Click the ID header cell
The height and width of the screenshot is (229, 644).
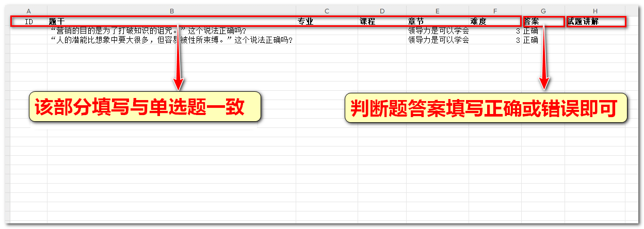tap(29, 22)
